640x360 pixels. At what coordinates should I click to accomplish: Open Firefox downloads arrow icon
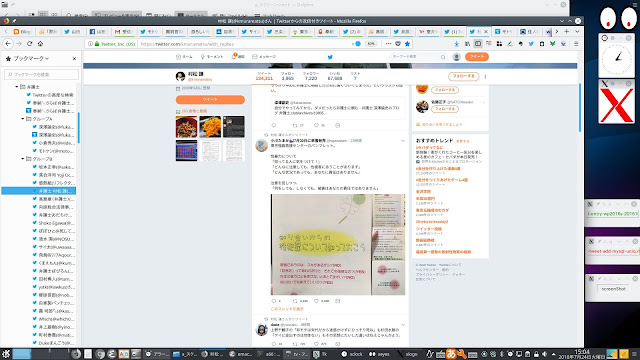point(457,44)
